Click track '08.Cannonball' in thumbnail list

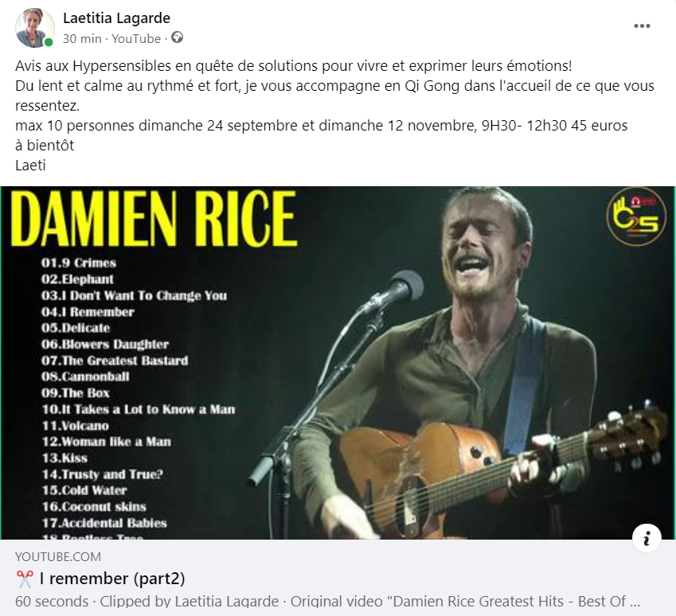coord(85,376)
